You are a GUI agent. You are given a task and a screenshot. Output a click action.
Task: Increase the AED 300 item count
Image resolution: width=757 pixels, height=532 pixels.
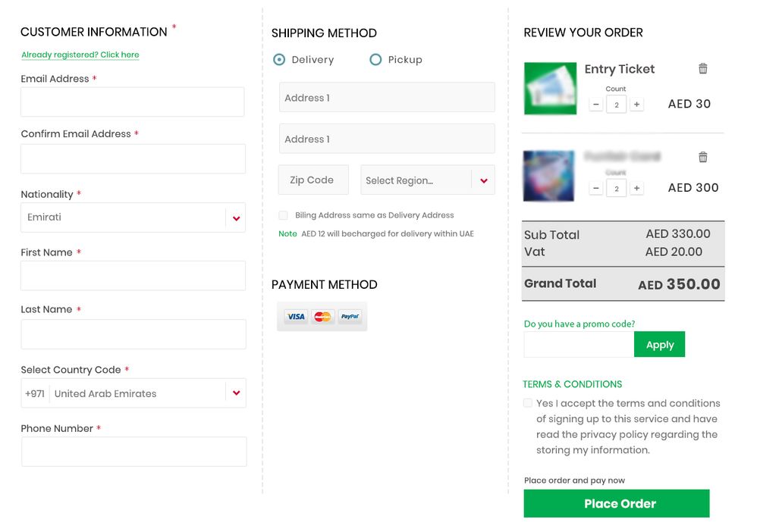tap(636, 188)
